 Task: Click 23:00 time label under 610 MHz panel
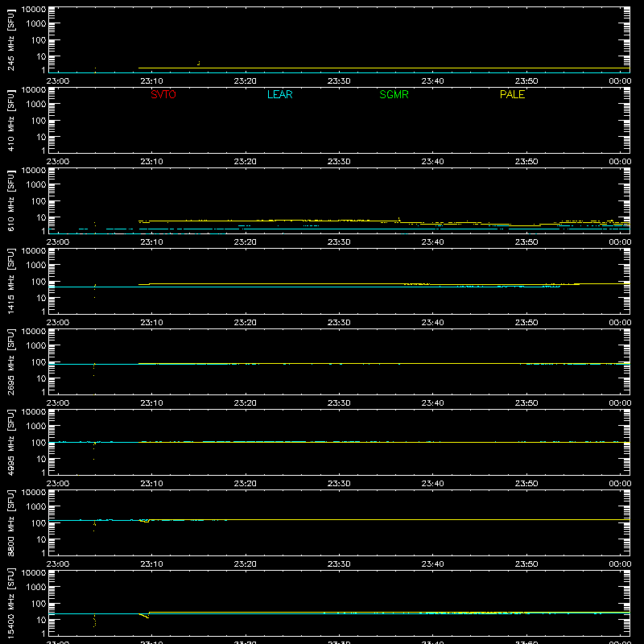click(x=58, y=242)
